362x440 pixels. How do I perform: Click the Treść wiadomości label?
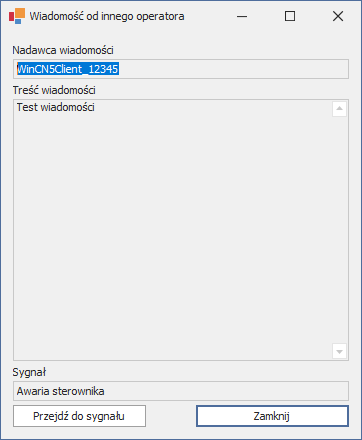pyautogui.click(x=54, y=90)
